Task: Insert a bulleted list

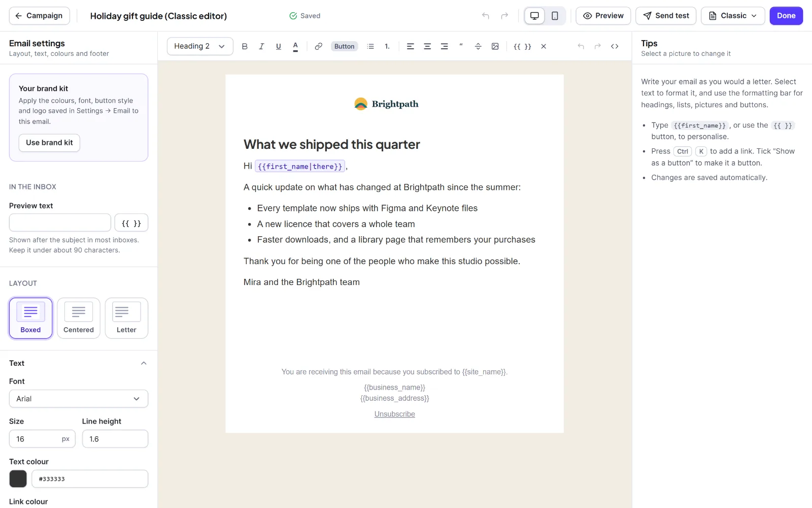Action: point(370,46)
